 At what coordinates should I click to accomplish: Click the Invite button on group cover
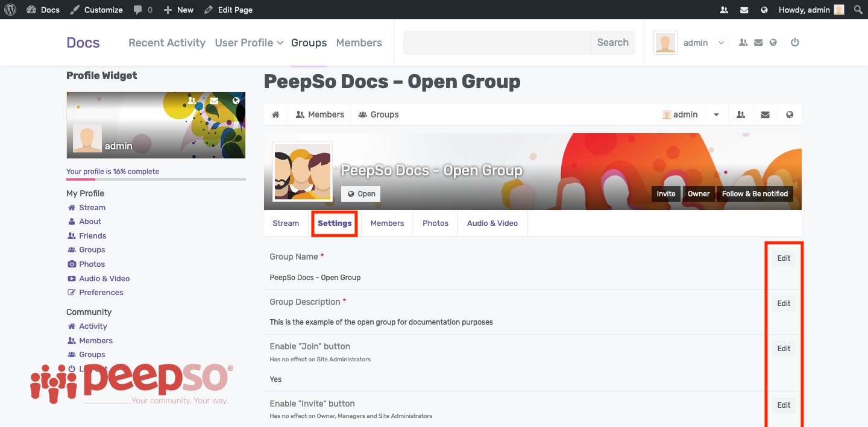point(666,194)
